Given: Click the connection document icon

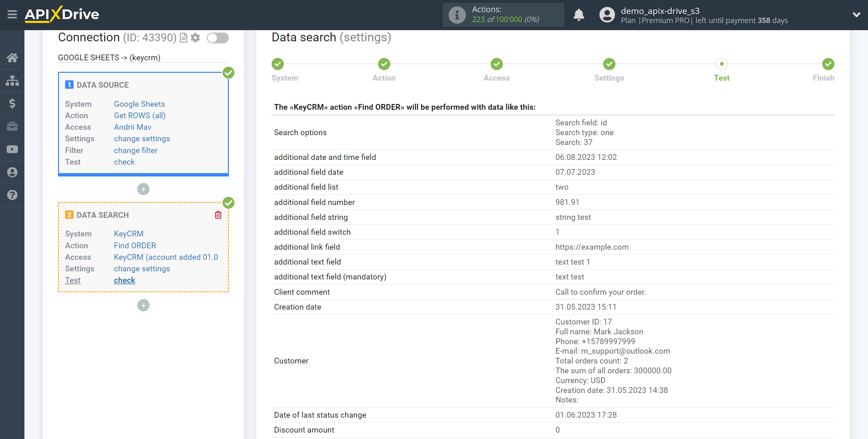Looking at the screenshot, I should [x=183, y=38].
